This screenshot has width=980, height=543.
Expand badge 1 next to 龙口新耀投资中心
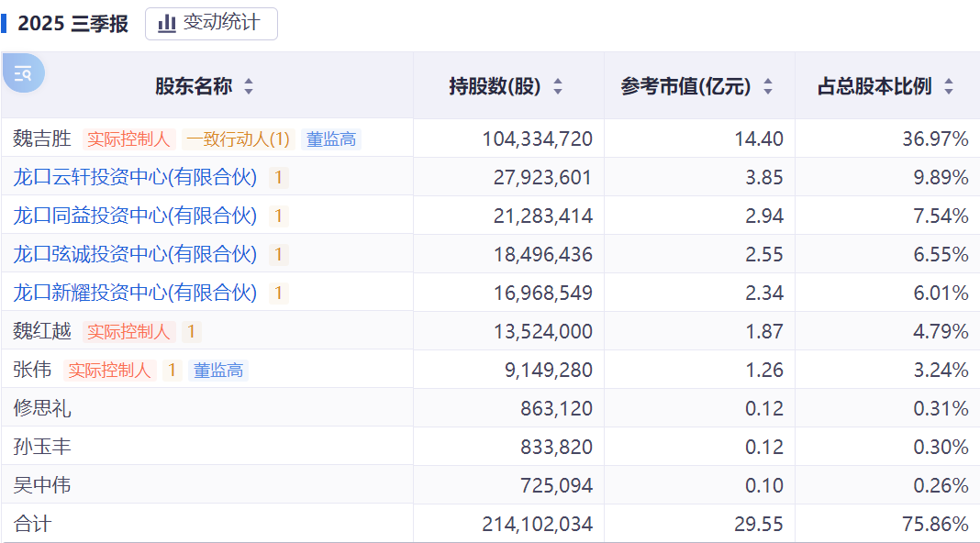point(279,294)
